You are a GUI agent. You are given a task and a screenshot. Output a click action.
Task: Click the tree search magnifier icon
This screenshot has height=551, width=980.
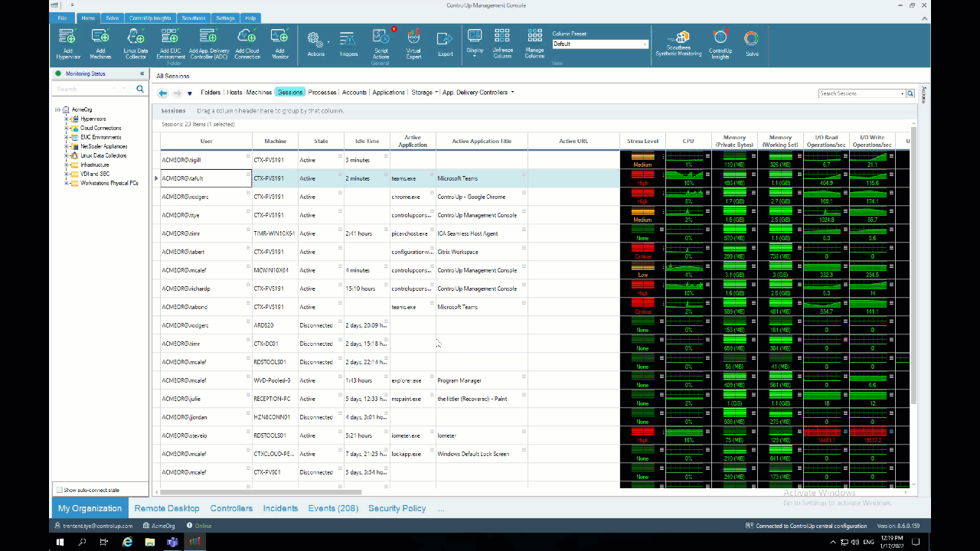(140, 89)
